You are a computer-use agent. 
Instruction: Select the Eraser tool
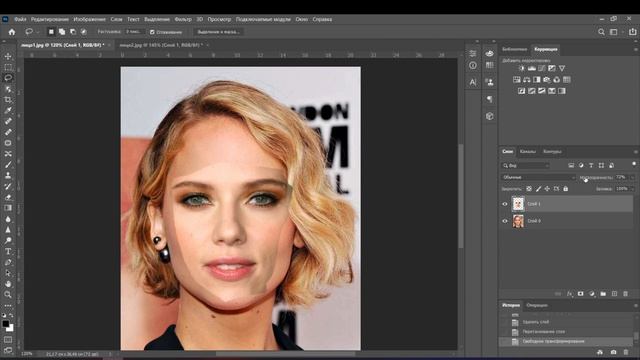click(8, 197)
